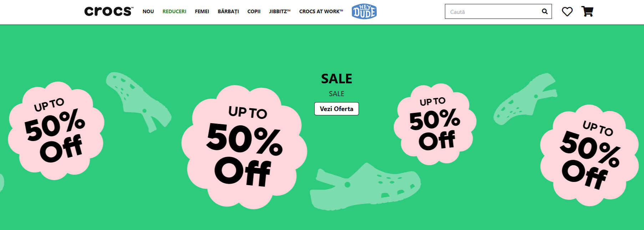Open the Hey Dude brand logo

364,11
